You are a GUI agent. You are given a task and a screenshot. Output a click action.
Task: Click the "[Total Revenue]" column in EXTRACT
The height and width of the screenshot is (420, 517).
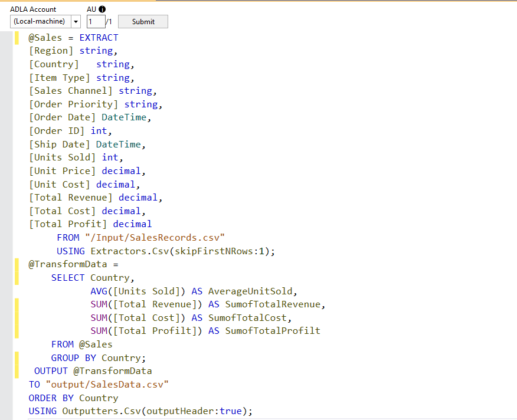click(71, 198)
